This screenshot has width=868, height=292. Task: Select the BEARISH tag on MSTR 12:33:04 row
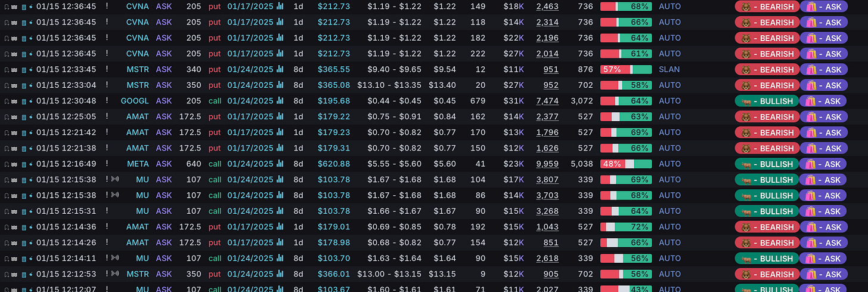(767, 85)
